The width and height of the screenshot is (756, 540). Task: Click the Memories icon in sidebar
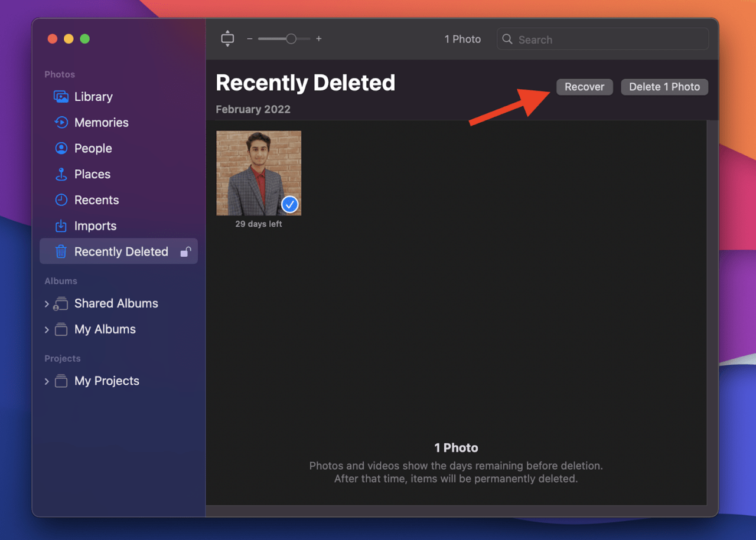(x=61, y=123)
